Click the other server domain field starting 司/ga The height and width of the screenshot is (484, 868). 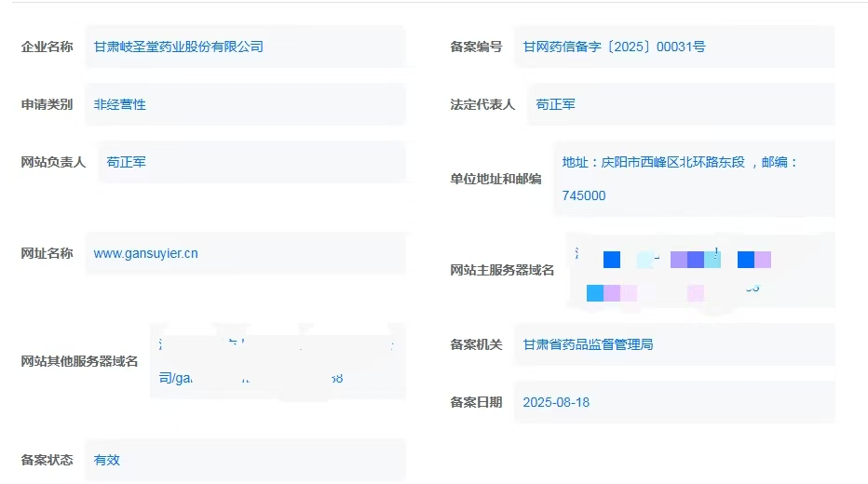[278, 361]
